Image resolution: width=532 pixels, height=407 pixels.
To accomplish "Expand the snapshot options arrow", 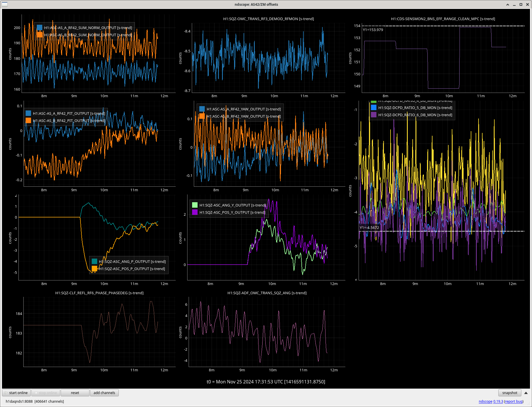I will point(526,393).
